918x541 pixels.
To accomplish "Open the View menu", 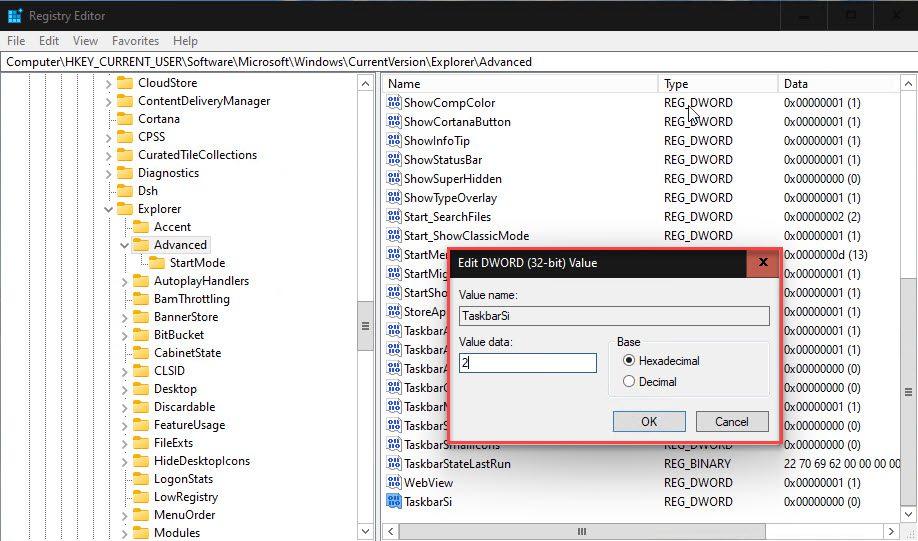I will (85, 41).
